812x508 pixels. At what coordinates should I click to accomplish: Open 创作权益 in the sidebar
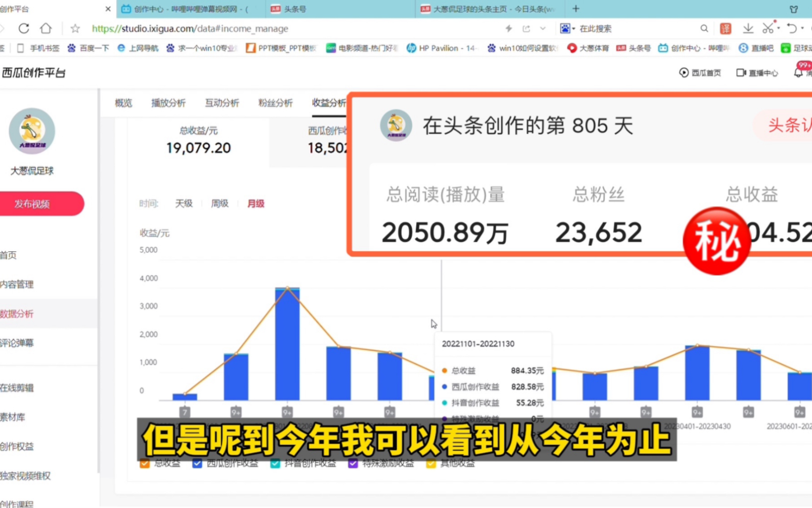(x=17, y=446)
